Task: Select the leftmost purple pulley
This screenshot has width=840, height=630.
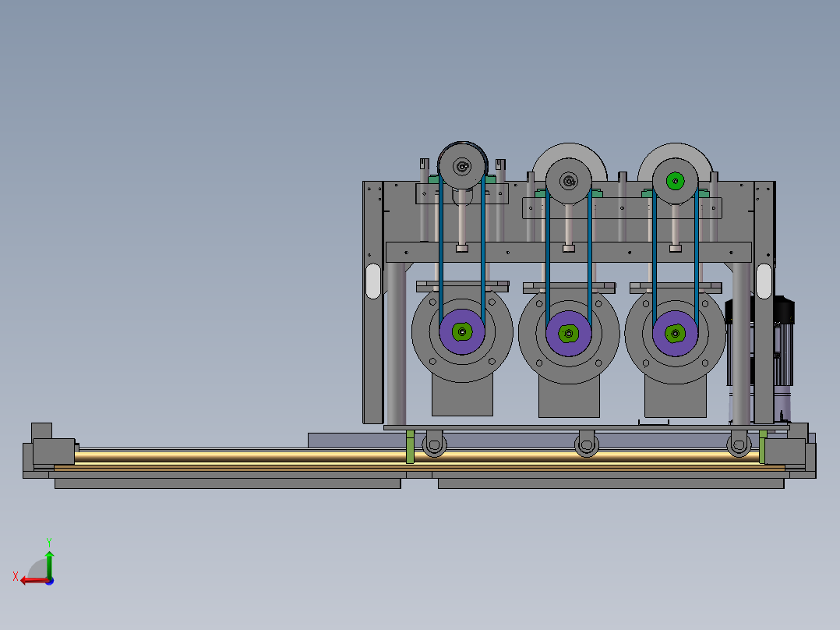Action: pos(462,332)
